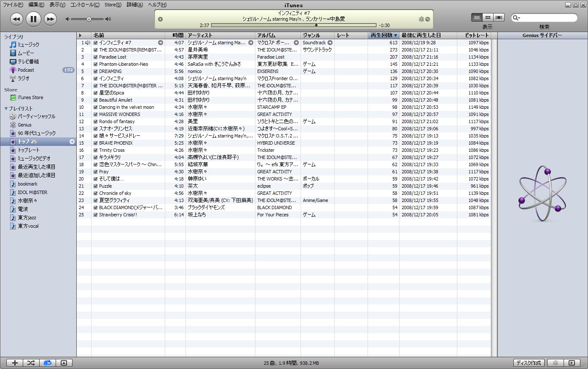Click ディスク作成 burn disc button
588x369 pixels.
coord(529,363)
